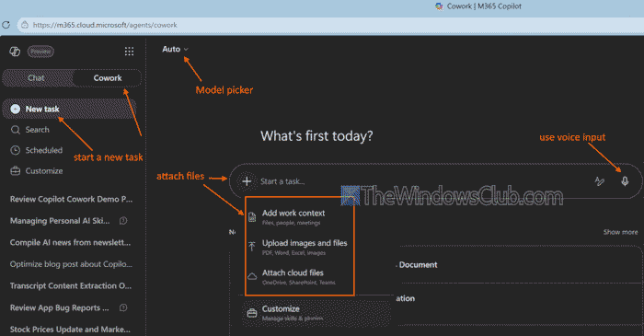This screenshot has width=644, height=336.
Task: View site information lock icon
Action: (25, 25)
